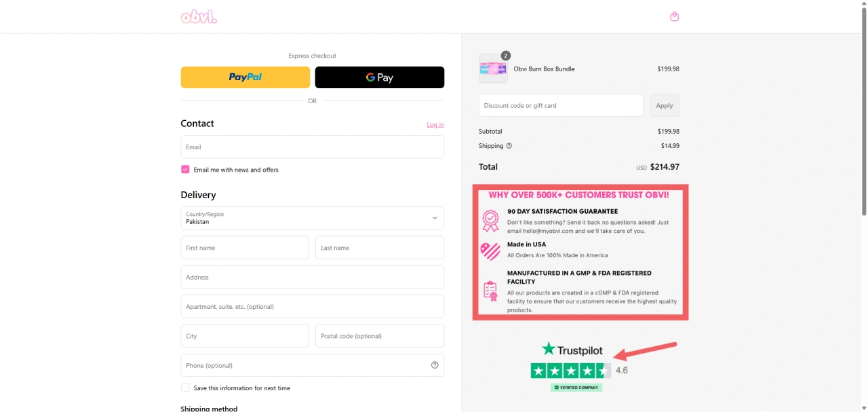Click the Made in USA heading
This screenshot has width=868, height=412.
pyautogui.click(x=526, y=244)
